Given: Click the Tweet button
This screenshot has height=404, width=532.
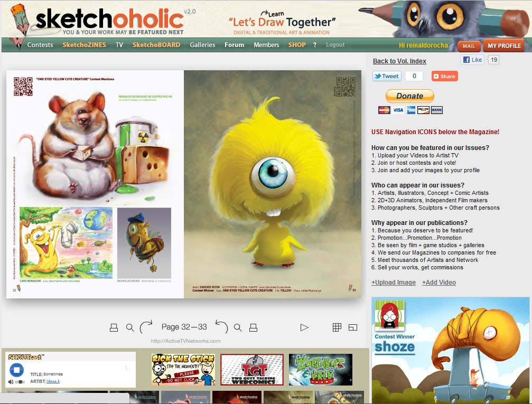Looking at the screenshot, I should coord(387,76).
